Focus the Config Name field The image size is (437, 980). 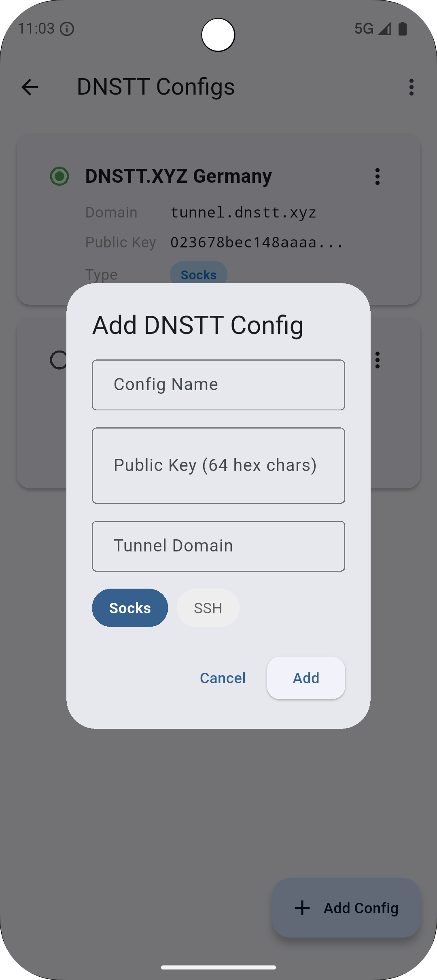point(218,385)
